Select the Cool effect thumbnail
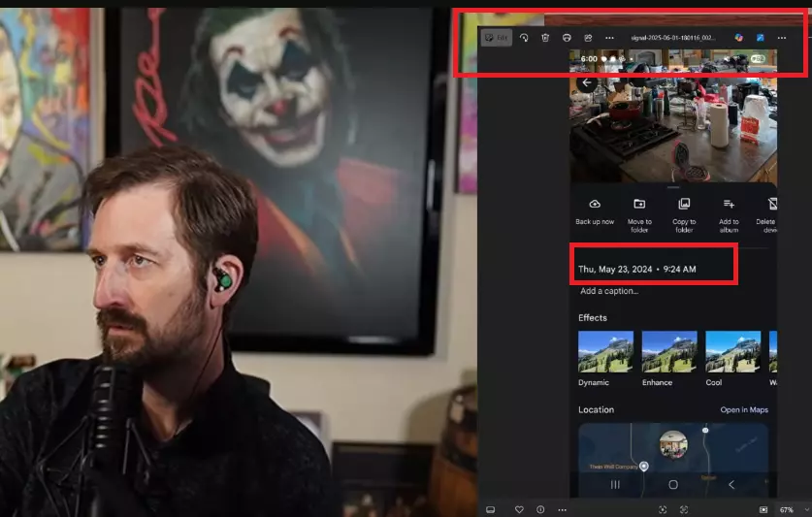The width and height of the screenshot is (812, 517). (x=732, y=352)
